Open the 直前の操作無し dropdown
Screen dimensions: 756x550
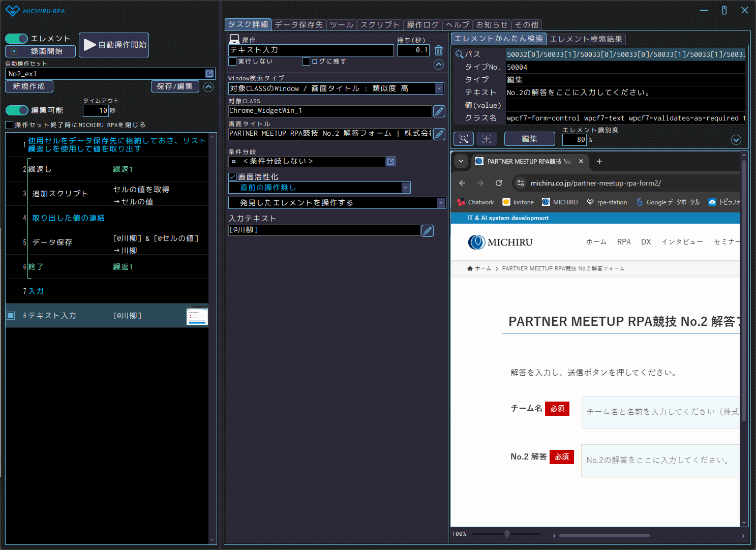tap(405, 188)
